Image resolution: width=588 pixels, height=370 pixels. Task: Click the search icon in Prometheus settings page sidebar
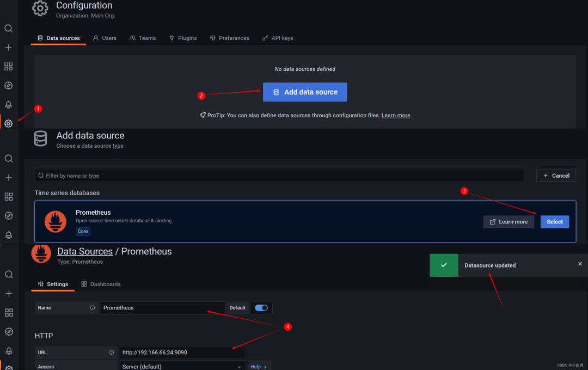pyautogui.click(x=9, y=274)
